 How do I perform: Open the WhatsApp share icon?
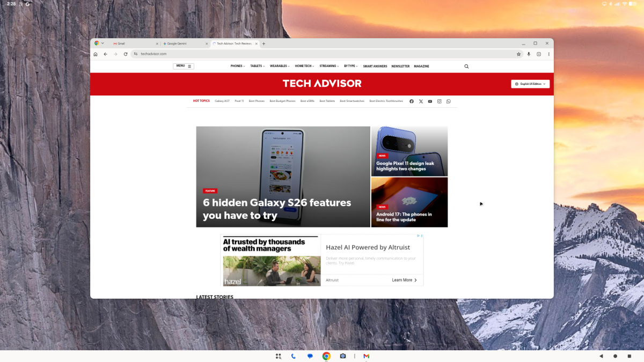click(x=449, y=101)
